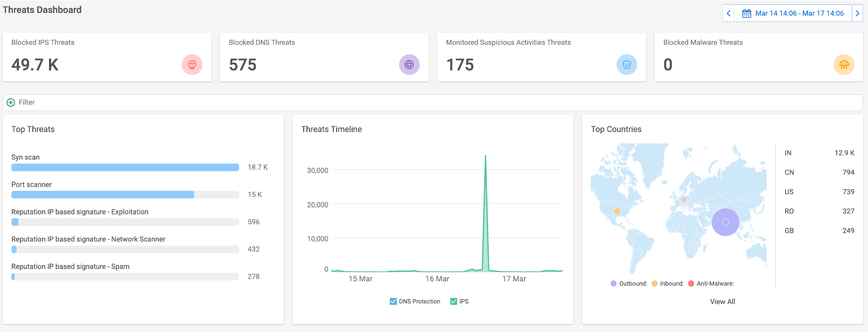868x332 pixels.
Task: Click the 16 Mar axis label
Action: [x=437, y=279]
